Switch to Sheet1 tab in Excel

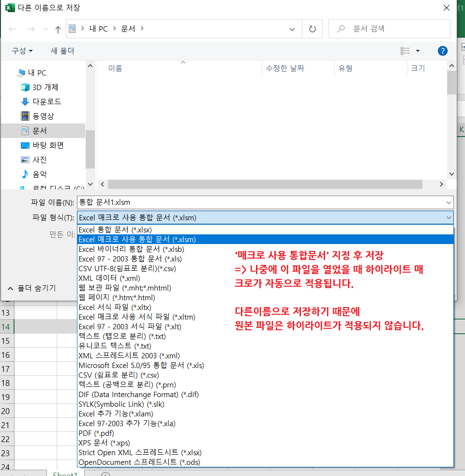point(65,474)
